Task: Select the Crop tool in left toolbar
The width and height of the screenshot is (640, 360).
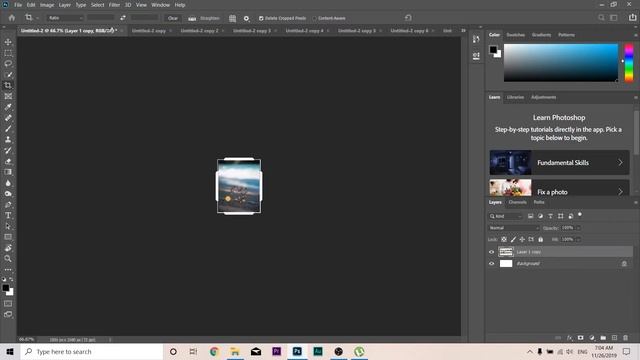Action: (8, 85)
